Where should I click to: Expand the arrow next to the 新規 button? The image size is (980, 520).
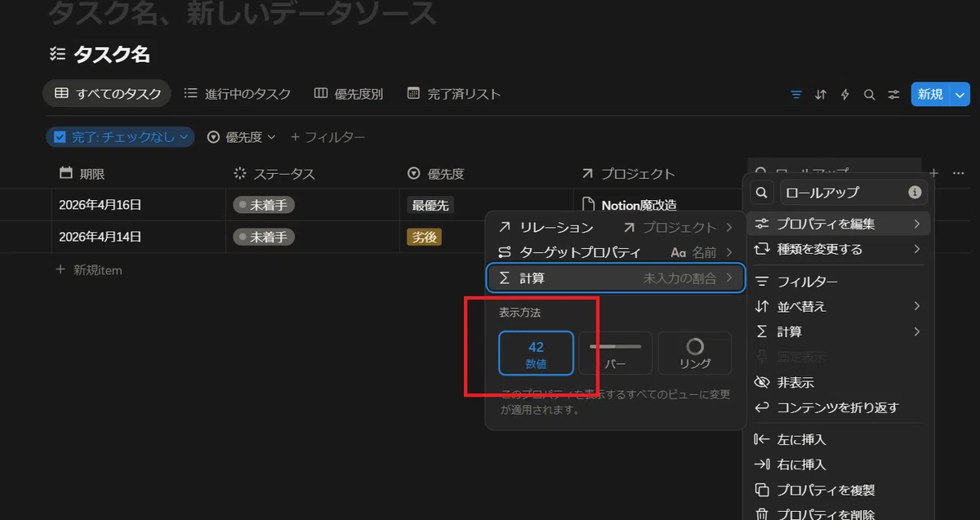coord(960,95)
